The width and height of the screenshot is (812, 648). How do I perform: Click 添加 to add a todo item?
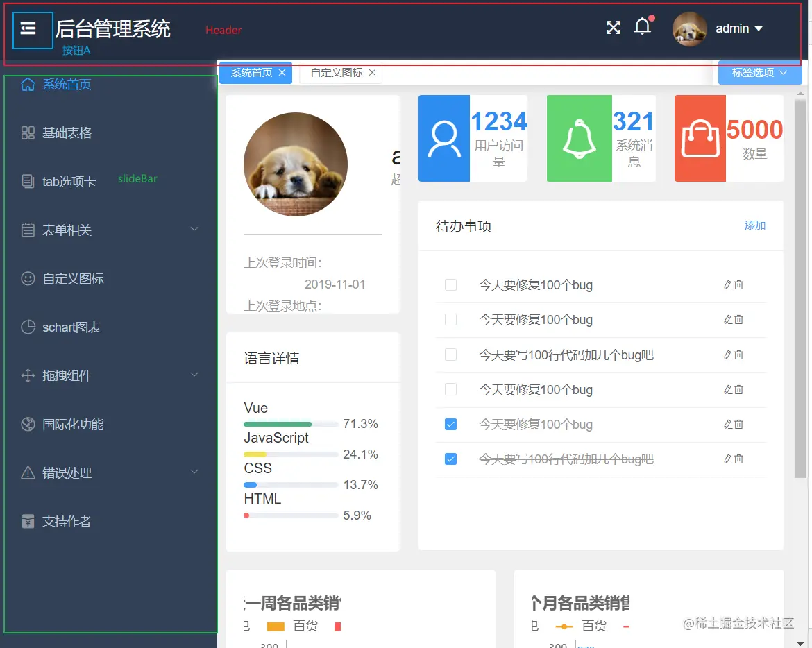754,225
